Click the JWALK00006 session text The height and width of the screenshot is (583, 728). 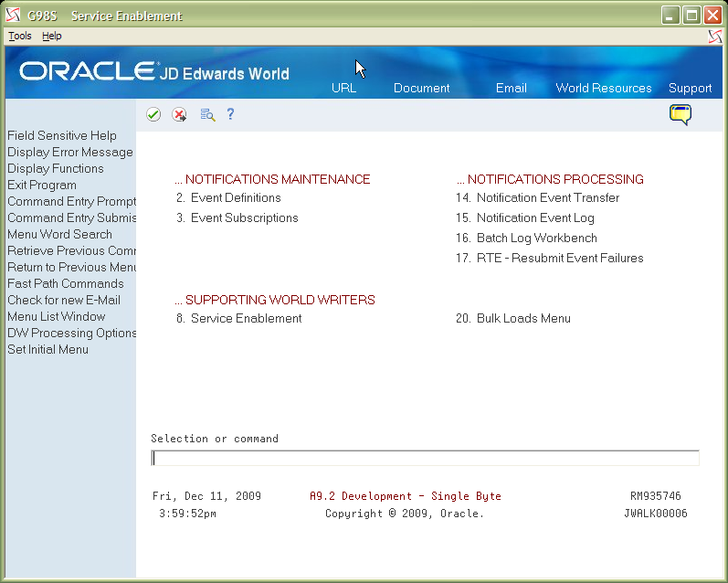656,514
